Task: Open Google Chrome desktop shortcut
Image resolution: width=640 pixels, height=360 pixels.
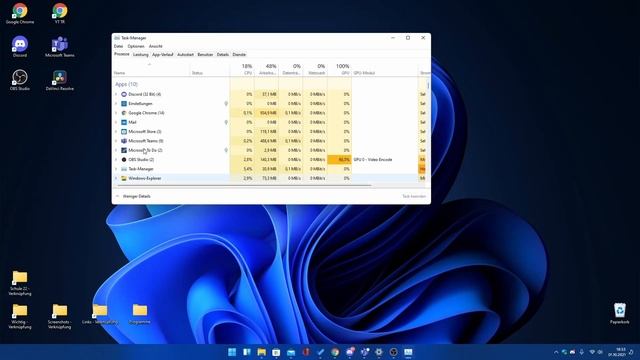Action: tap(20, 13)
